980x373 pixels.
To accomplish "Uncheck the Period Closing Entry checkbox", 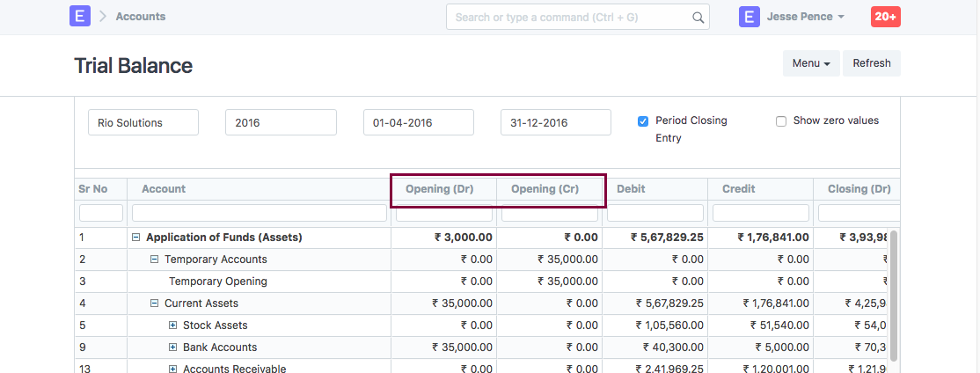I will click(643, 121).
